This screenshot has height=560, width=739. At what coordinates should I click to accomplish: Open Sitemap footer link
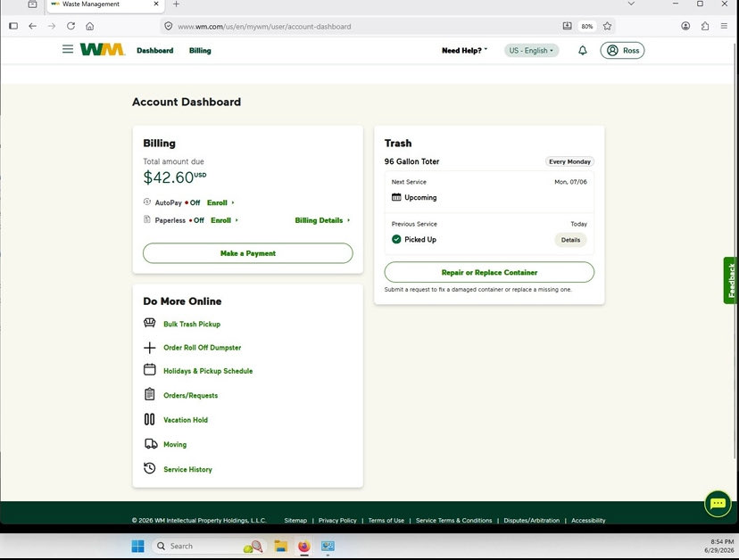[295, 521]
